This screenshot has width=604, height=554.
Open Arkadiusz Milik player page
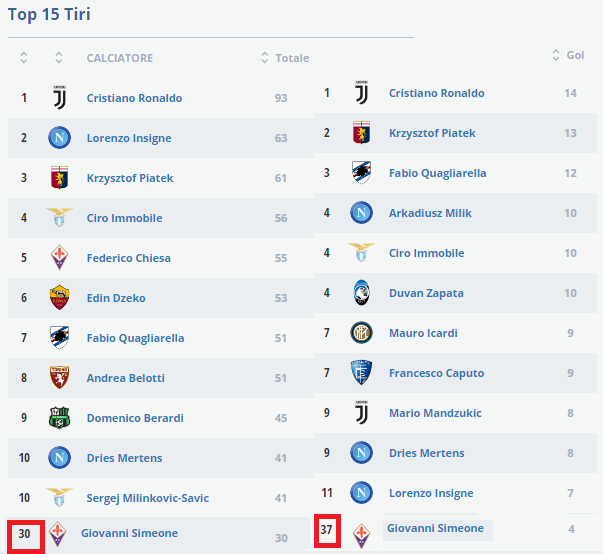pos(430,213)
